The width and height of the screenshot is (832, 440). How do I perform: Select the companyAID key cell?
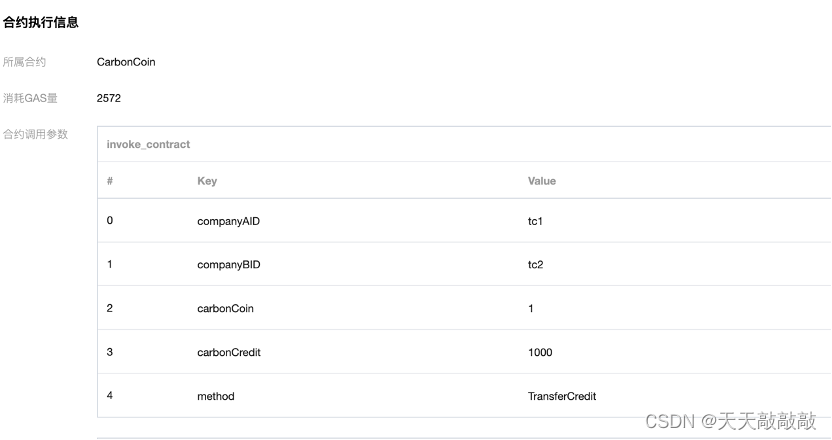coord(228,221)
